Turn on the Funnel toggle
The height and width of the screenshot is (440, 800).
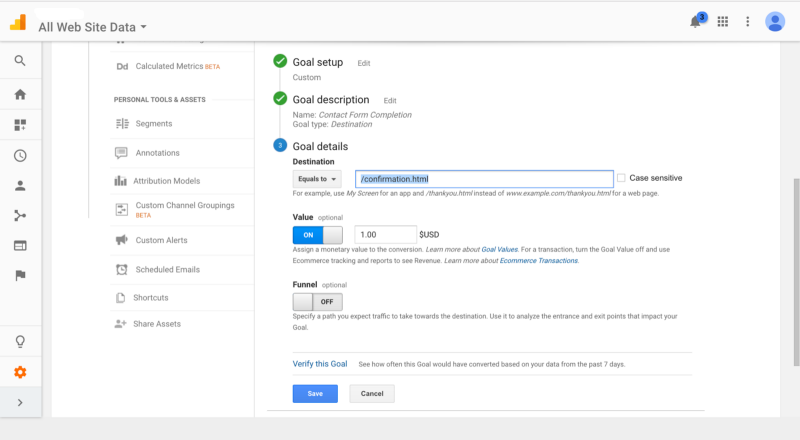[317, 301]
